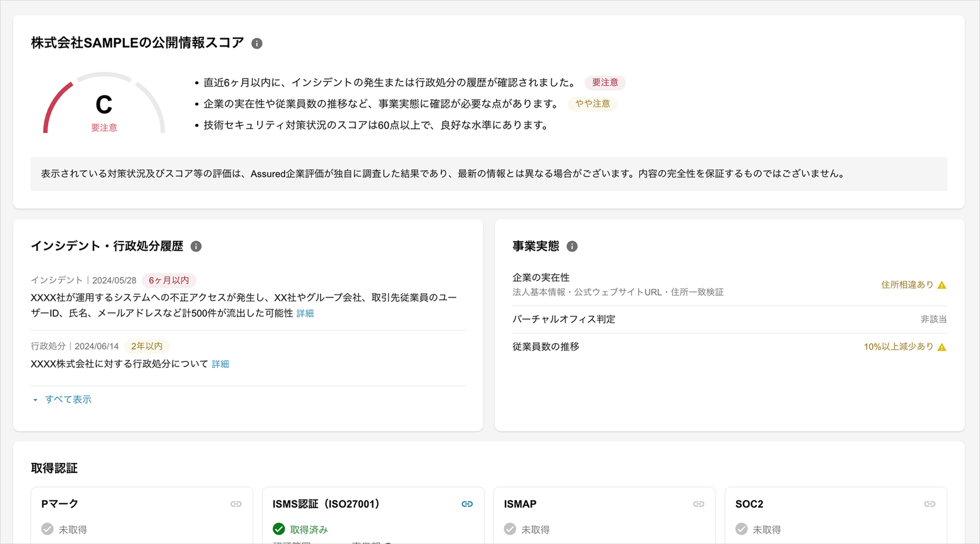Click grey check icon under Pマーク

pyautogui.click(x=48, y=529)
